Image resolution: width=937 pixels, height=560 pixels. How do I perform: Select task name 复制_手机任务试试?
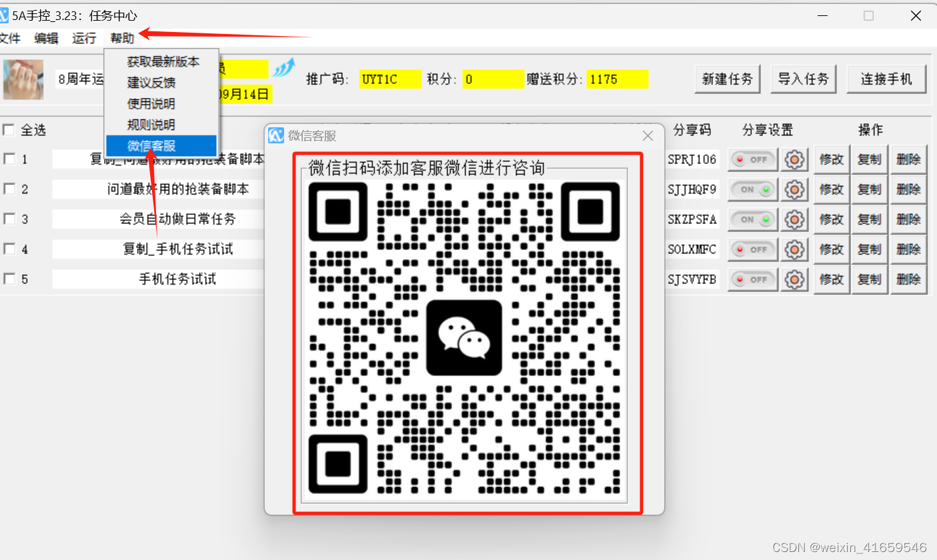click(x=178, y=249)
